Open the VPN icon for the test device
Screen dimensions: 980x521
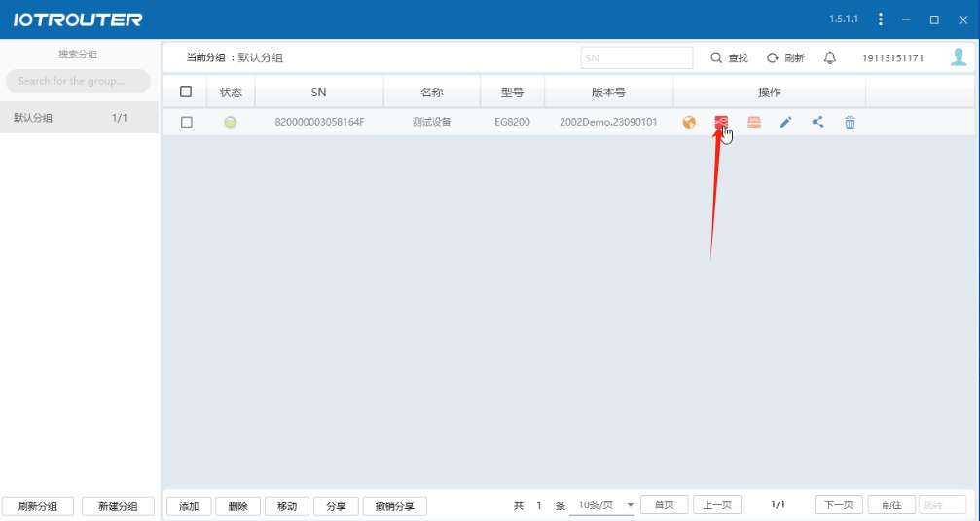coord(753,122)
